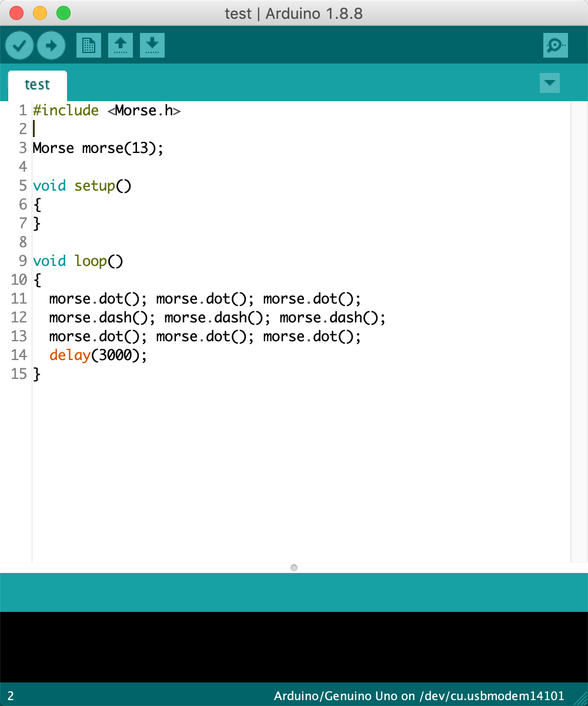The image size is (588, 706).
Task: Place cursor on the #include <Morse.h> line
Action: pyautogui.click(x=106, y=111)
